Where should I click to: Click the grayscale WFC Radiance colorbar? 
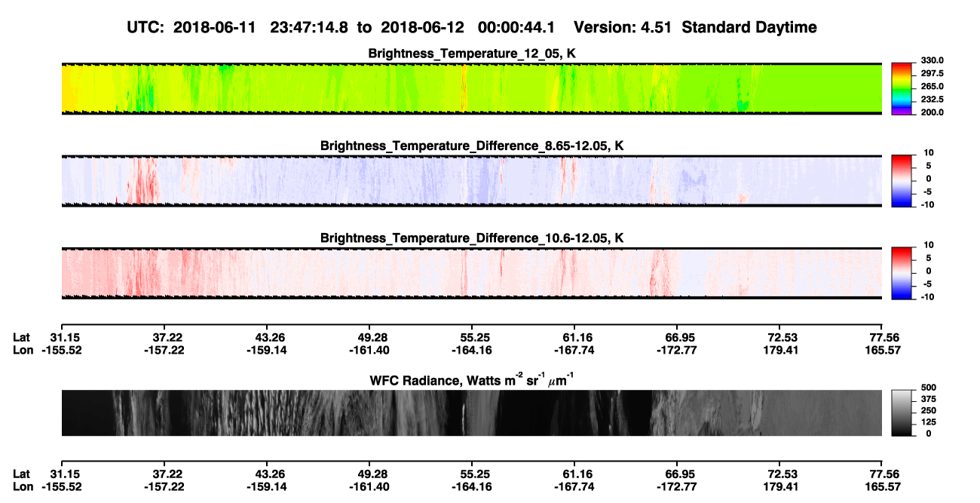[x=902, y=413]
